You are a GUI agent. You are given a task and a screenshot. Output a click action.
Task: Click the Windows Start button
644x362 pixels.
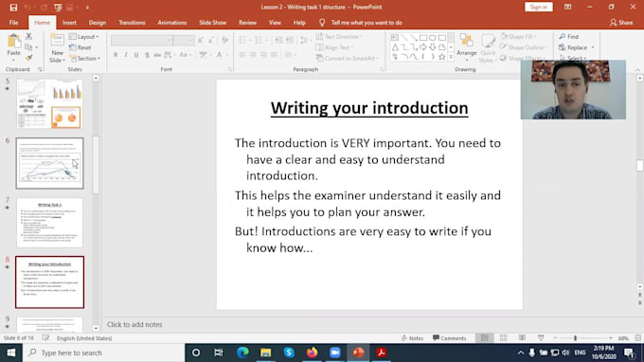click(11, 353)
